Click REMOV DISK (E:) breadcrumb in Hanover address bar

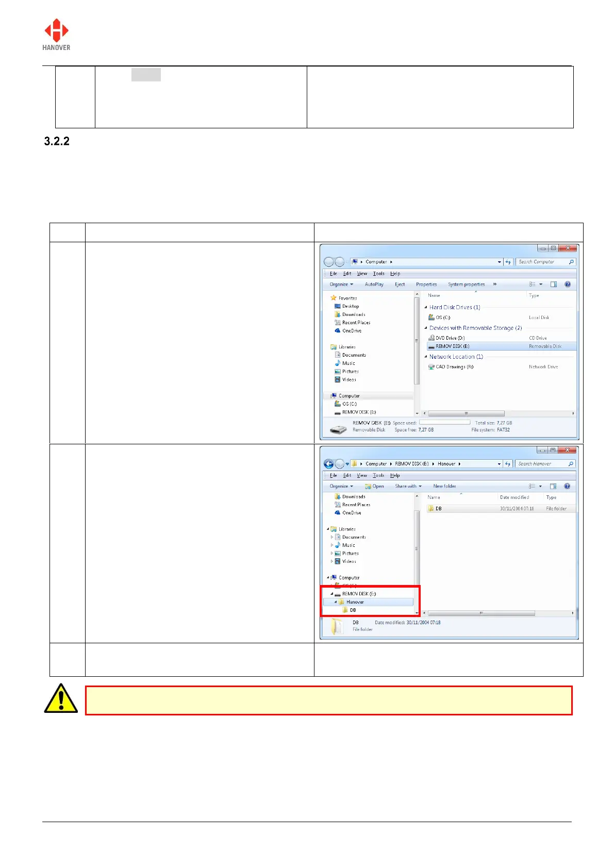pos(412,464)
